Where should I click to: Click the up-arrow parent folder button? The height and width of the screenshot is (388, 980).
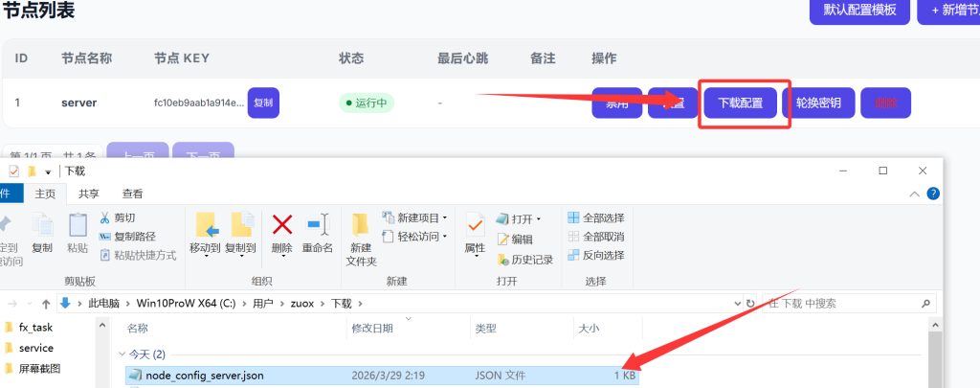(46, 304)
